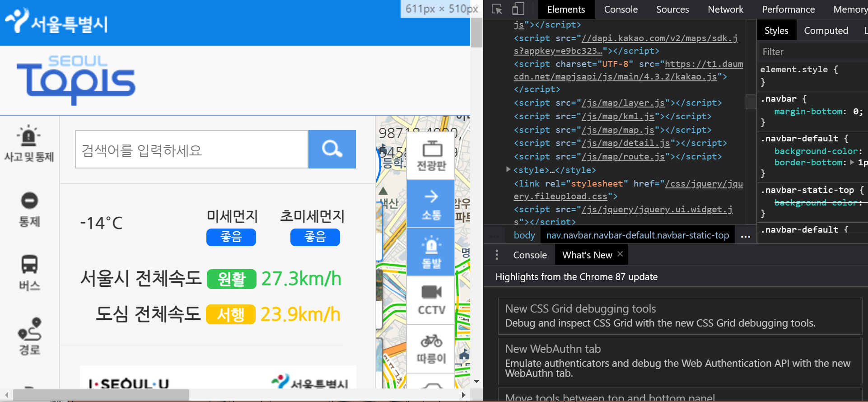Click the 초미세먼지 좋음 badge
The image size is (868, 402).
(x=315, y=237)
